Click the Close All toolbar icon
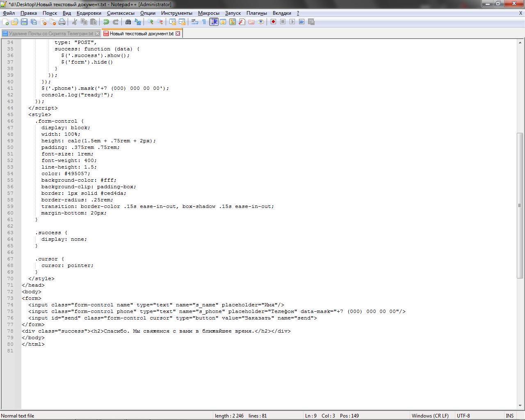This screenshot has height=420, width=525. pos(52,22)
